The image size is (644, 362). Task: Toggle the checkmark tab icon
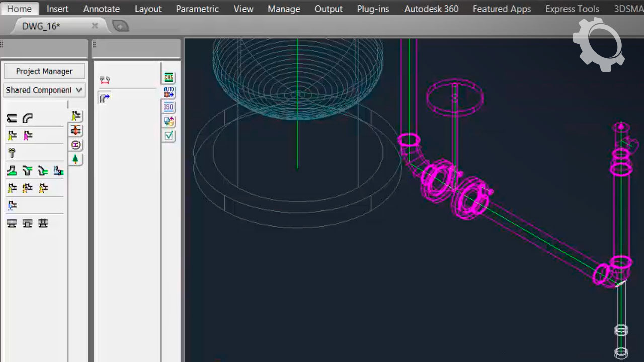click(169, 136)
